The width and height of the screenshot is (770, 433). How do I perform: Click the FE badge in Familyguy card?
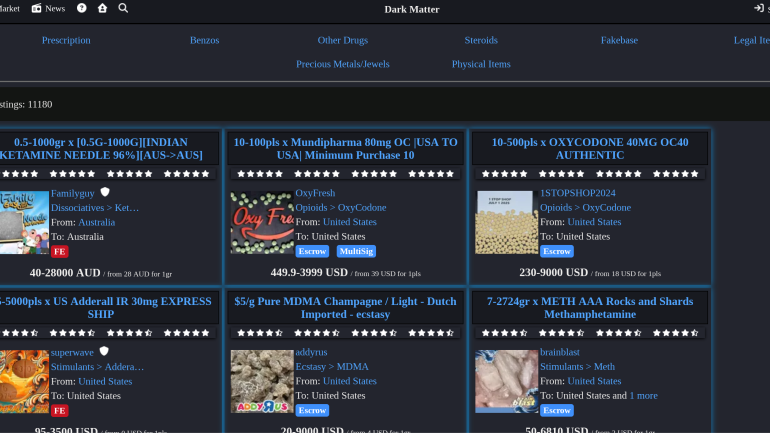pos(59,251)
